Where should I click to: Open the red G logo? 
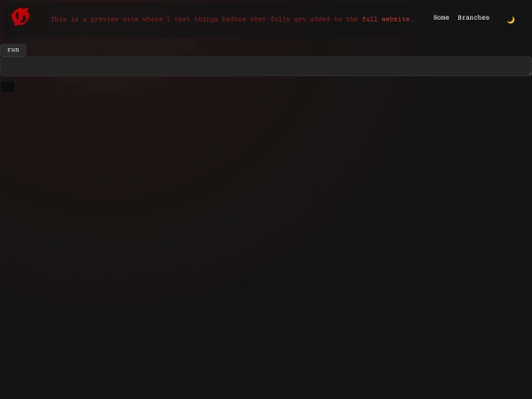point(21,17)
